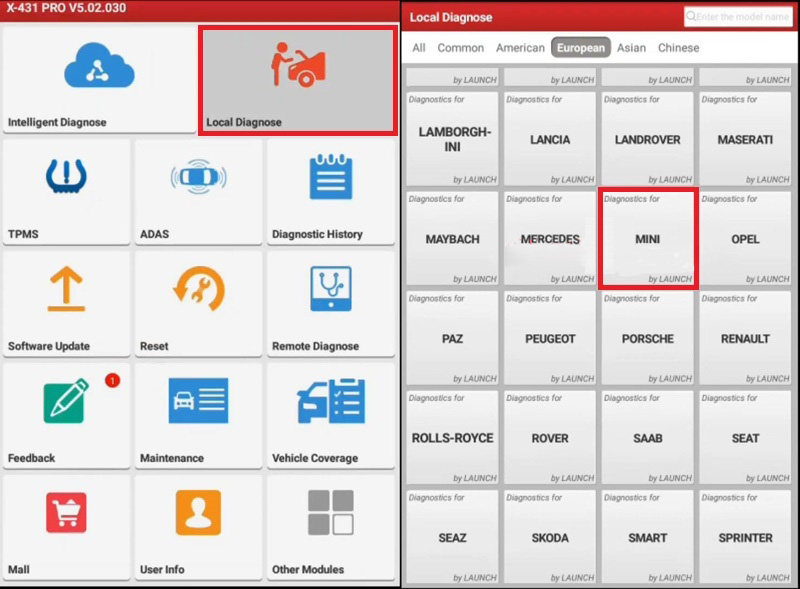Open the Maintenance car list icon
800x589 pixels.
click(x=198, y=401)
